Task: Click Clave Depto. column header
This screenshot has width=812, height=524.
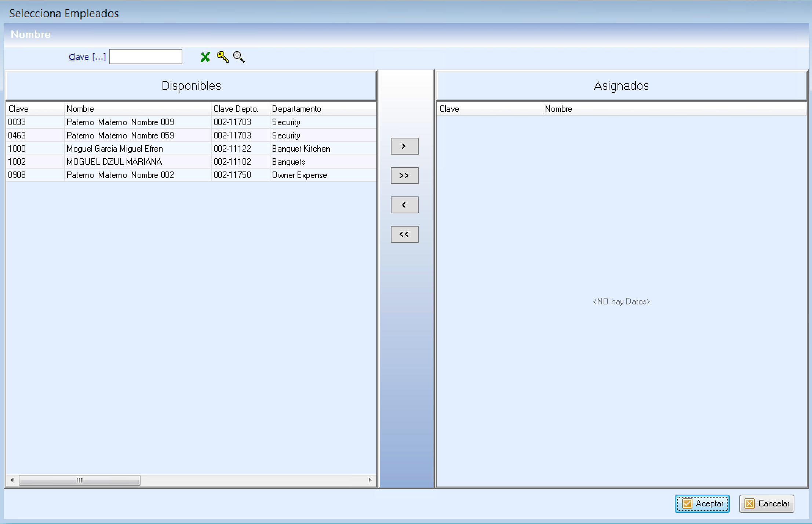Action: (240, 109)
